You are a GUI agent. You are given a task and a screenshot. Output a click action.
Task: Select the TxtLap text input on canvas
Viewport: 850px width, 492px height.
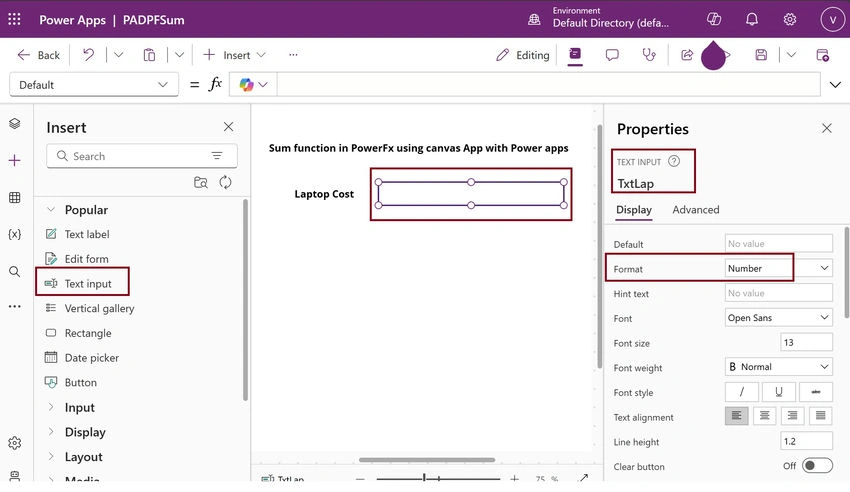(471, 194)
